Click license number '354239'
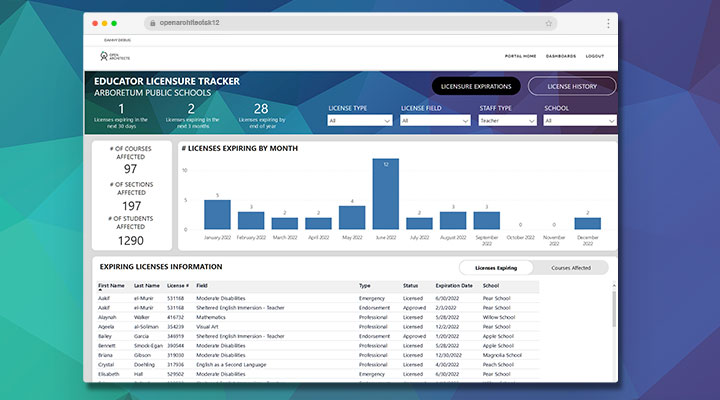 click(175, 327)
